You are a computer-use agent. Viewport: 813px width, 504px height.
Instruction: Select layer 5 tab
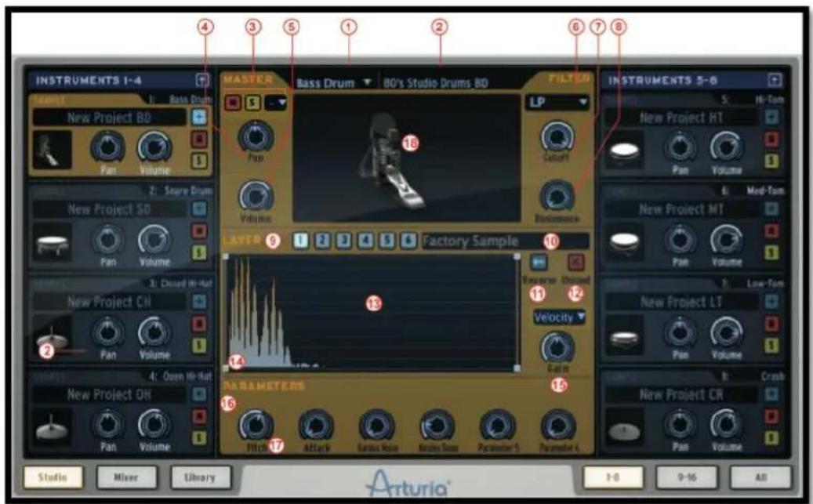(x=387, y=241)
